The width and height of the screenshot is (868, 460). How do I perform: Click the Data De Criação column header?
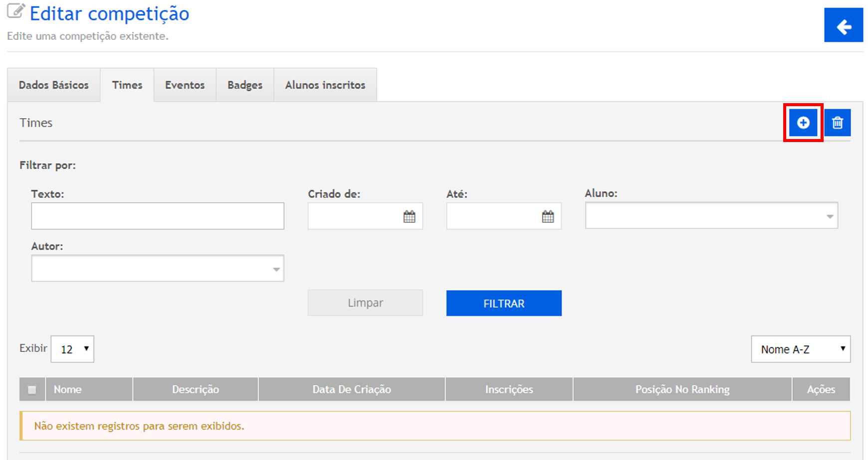click(x=351, y=390)
